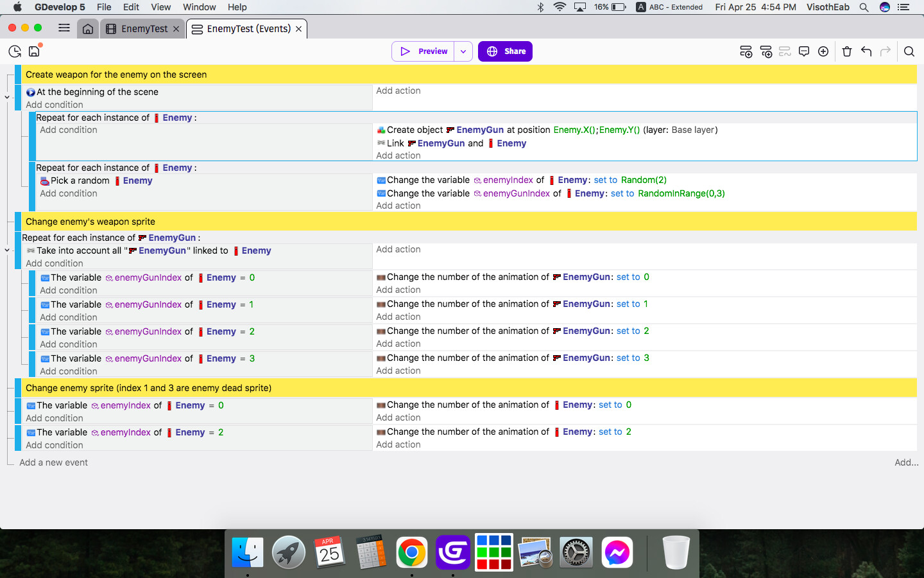Collapse the Repeat for each EnemyGun event
The image size is (924, 578).
7,250
